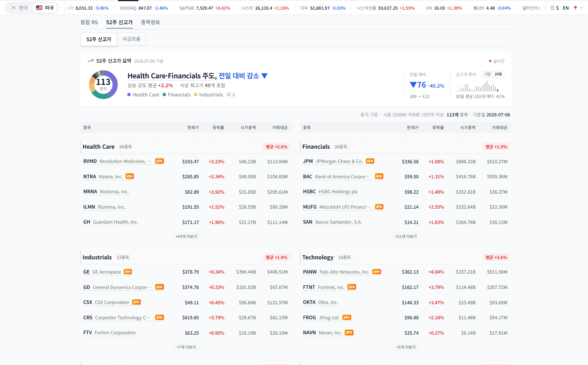Click the Health Care section heading
Image resolution: width=588 pixels, height=365 pixels.
tap(99, 147)
